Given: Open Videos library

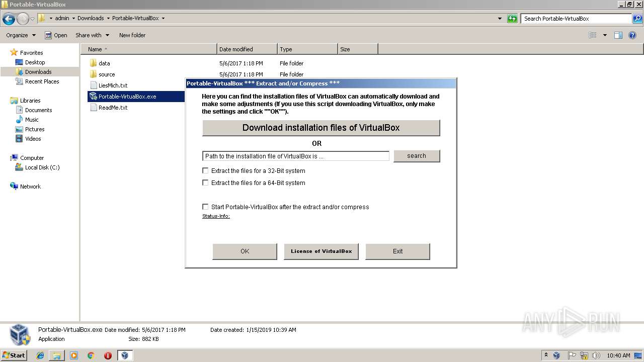Looking at the screenshot, I should [33, 139].
